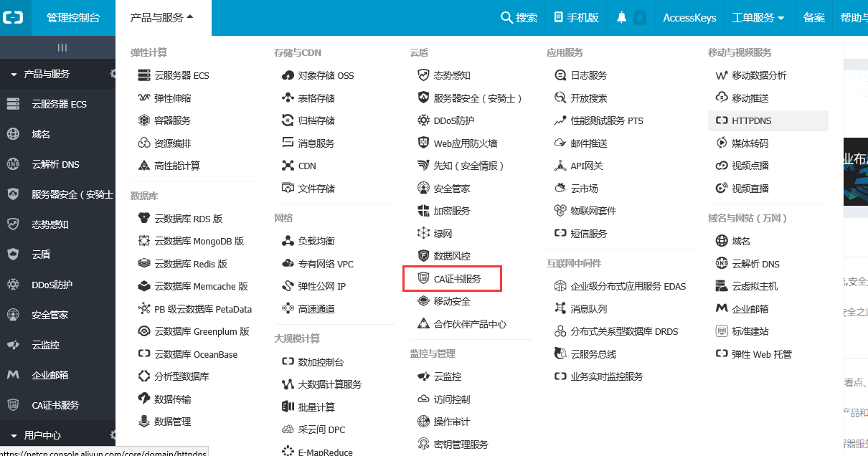This screenshot has width=868, height=456.
Task: Click the 搜索 search button
Action: point(519,18)
